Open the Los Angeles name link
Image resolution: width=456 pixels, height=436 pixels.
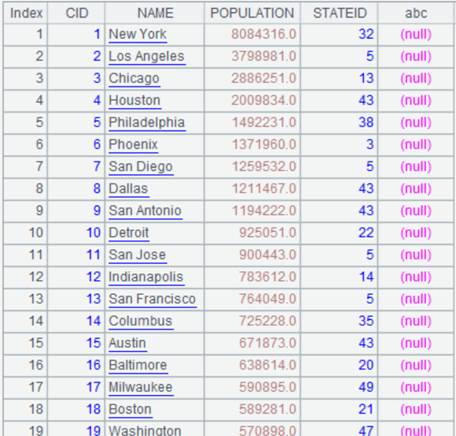click(x=146, y=56)
